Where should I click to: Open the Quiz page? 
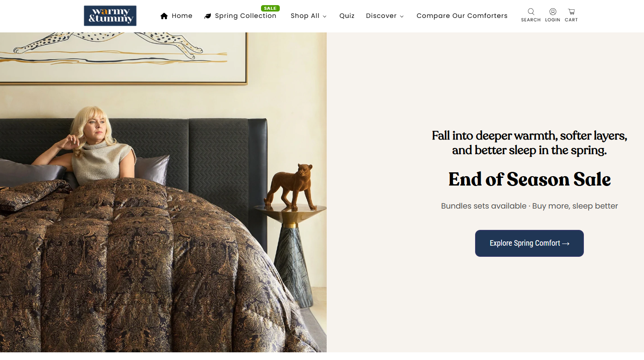point(347,16)
